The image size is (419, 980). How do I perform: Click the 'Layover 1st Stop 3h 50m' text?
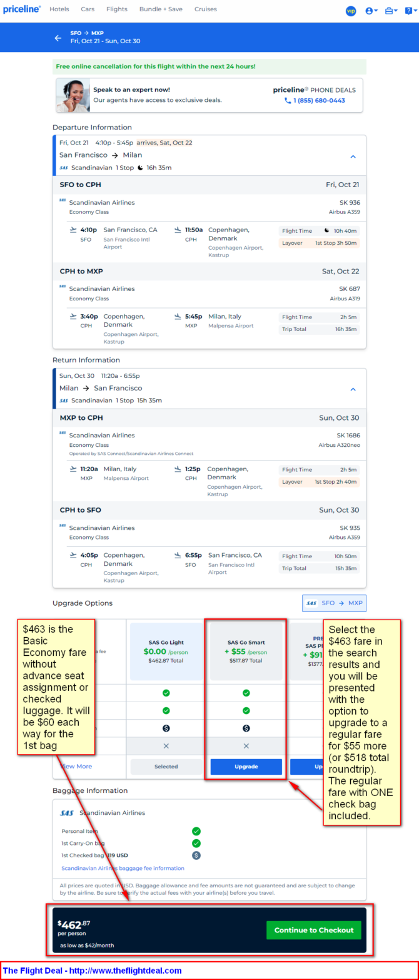[320, 243]
